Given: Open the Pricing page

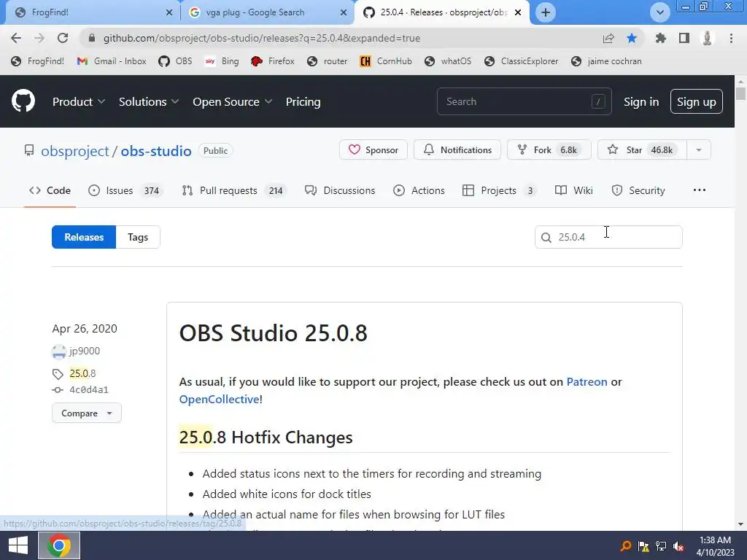Looking at the screenshot, I should click(303, 101).
